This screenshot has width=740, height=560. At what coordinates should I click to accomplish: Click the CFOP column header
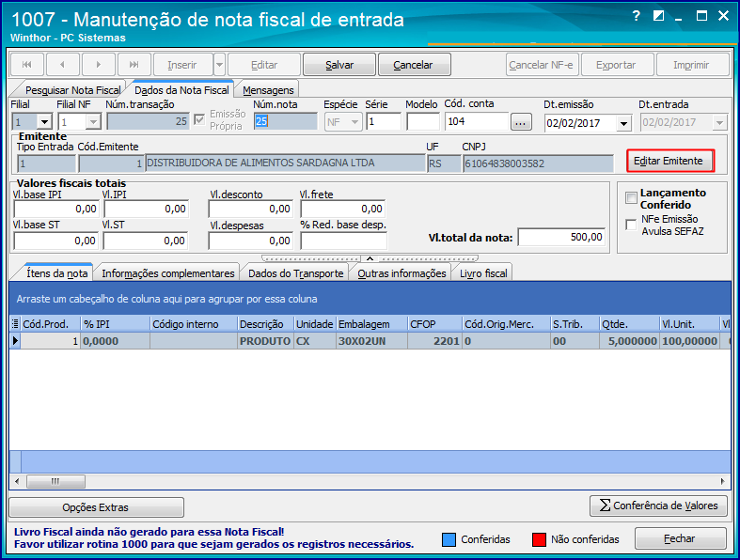tap(434, 324)
